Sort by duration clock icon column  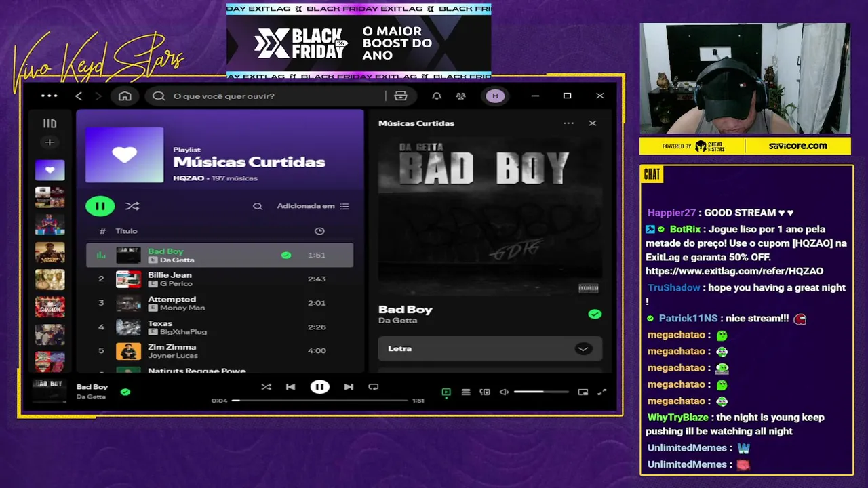319,231
